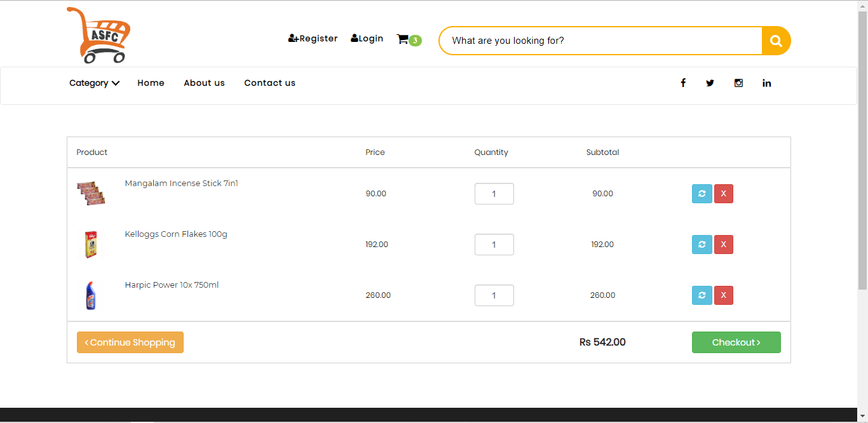Click the Login link
Image resolution: width=868 pixels, height=423 pixels.
pyautogui.click(x=367, y=39)
